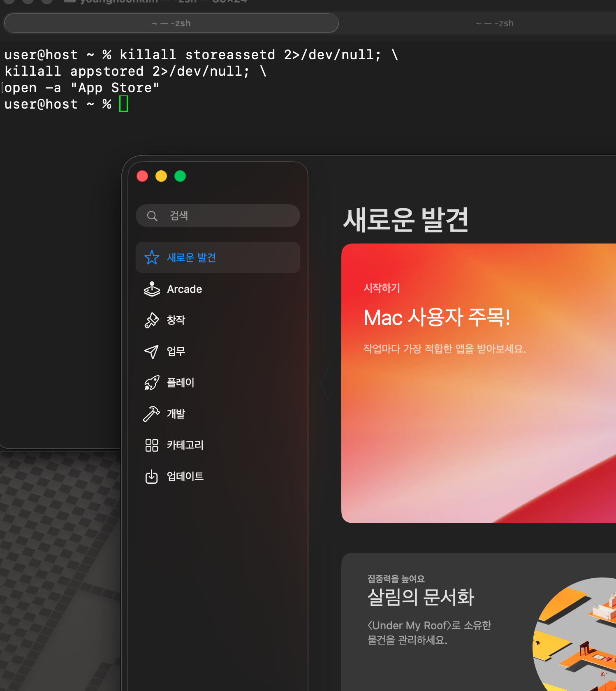Viewport: 616px width, 691px height.
Task: Select the Arcade sidebar label
Action: pyautogui.click(x=184, y=289)
